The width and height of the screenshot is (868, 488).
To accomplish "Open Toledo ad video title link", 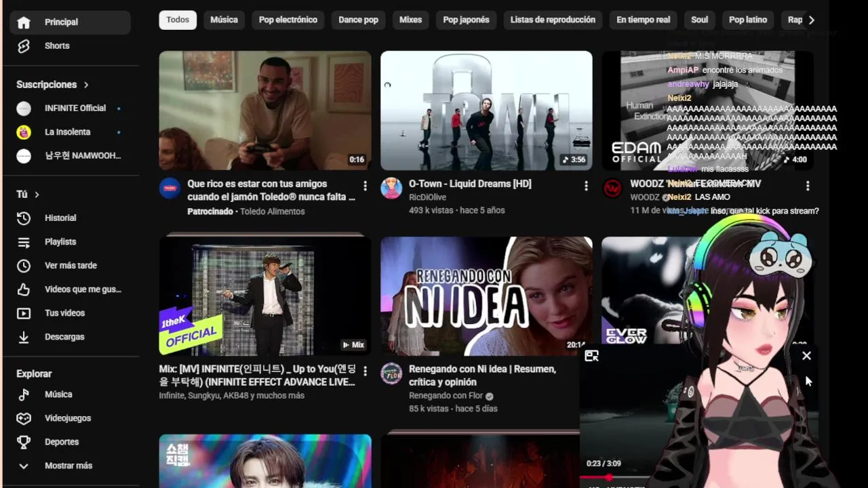I will (x=271, y=190).
